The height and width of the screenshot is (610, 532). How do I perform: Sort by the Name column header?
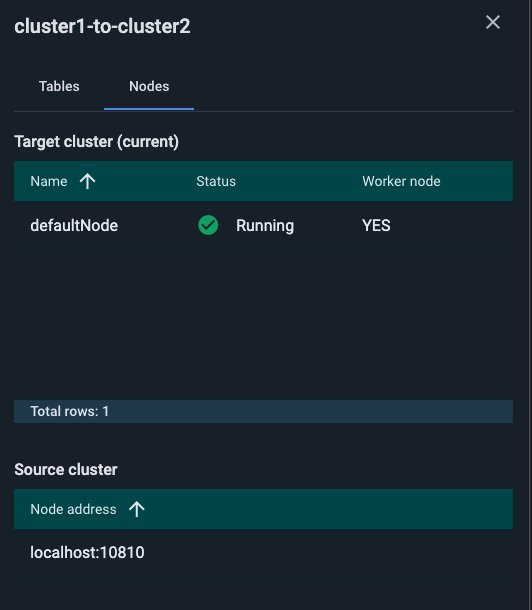(x=49, y=181)
